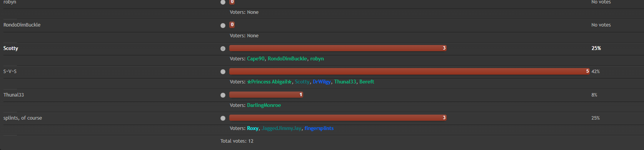This screenshot has height=150, width=644.
Task: Open voter robyn's profile link
Action: coord(317,59)
